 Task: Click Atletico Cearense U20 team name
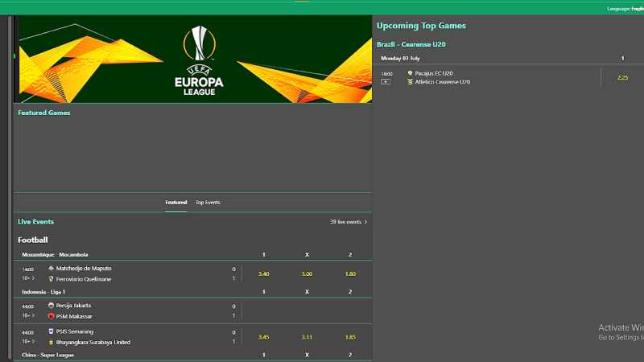[442, 82]
